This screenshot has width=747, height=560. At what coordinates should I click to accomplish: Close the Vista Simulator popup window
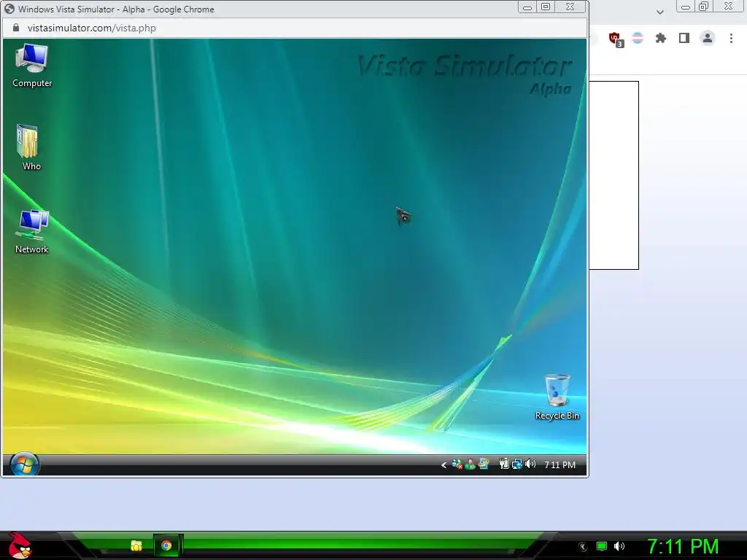[570, 7]
